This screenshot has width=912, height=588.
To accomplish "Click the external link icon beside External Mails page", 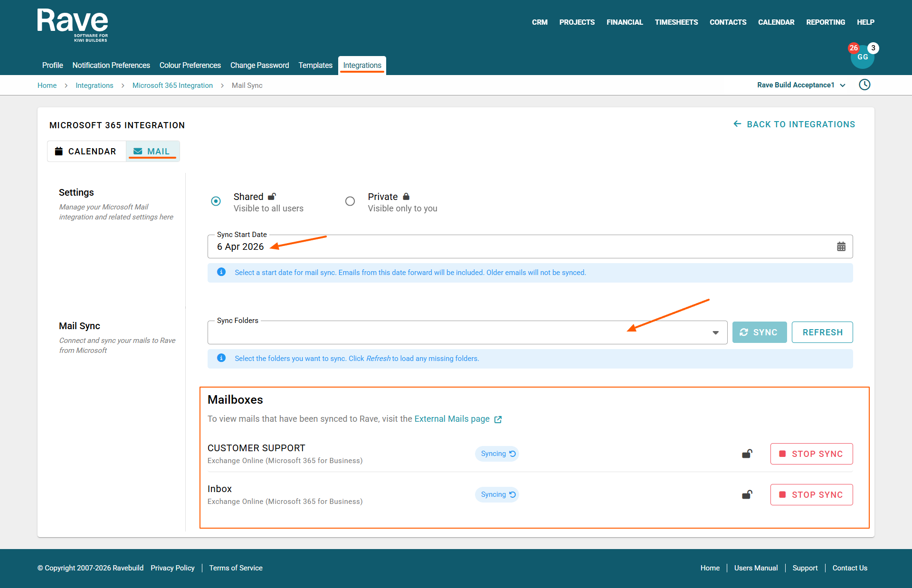I will coord(498,419).
